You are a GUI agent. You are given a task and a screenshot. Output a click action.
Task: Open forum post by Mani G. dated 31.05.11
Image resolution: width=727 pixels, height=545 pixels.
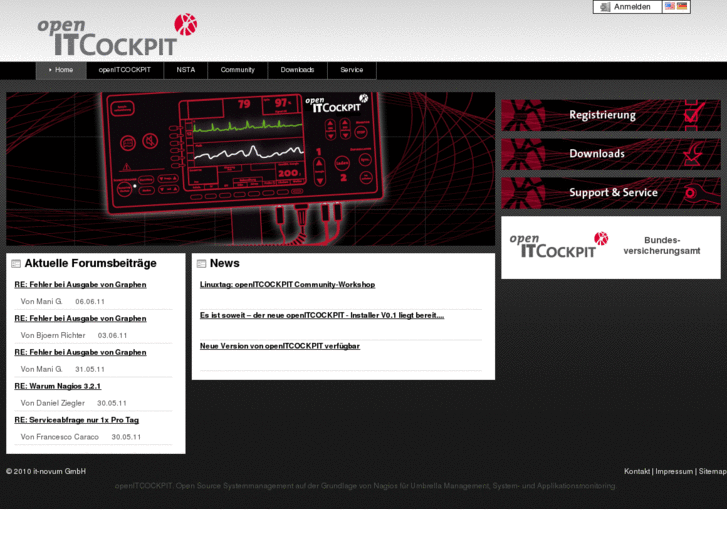click(x=80, y=353)
